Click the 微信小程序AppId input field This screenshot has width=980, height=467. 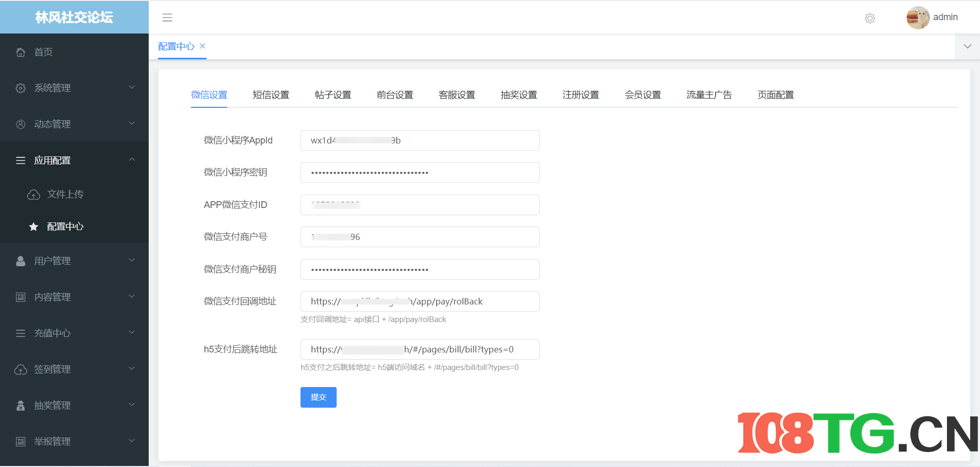(x=419, y=140)
